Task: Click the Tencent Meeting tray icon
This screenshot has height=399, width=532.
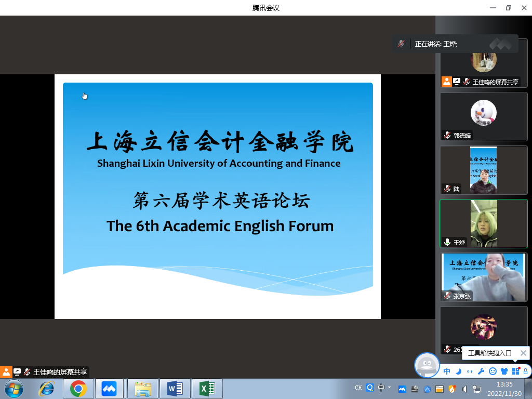Action: coord(402,389)
